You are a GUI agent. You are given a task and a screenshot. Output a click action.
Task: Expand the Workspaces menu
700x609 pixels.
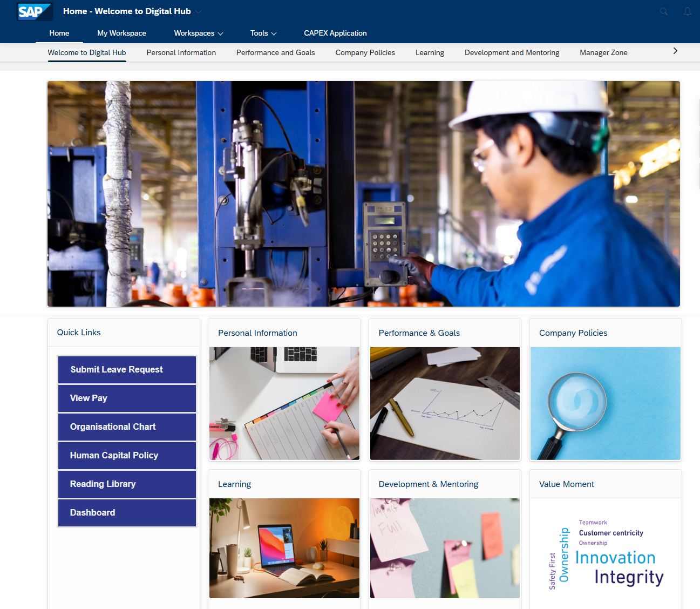(x=198, y=33)
